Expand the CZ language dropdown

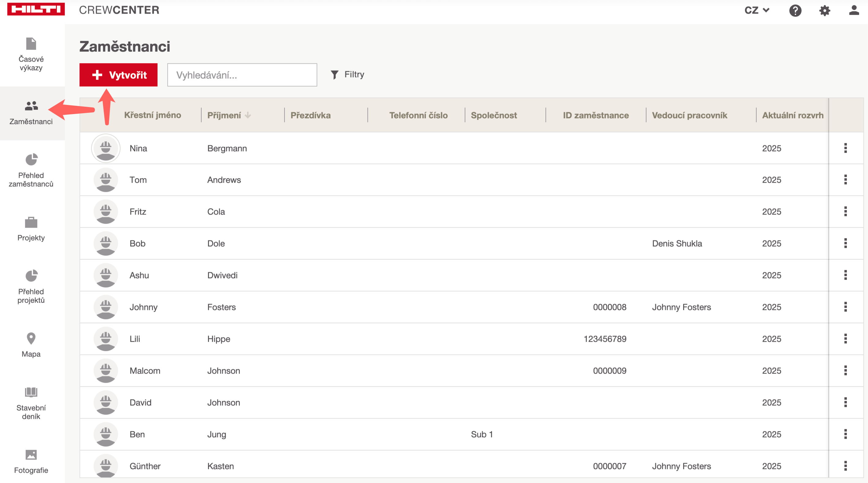[x=757, y=10]
